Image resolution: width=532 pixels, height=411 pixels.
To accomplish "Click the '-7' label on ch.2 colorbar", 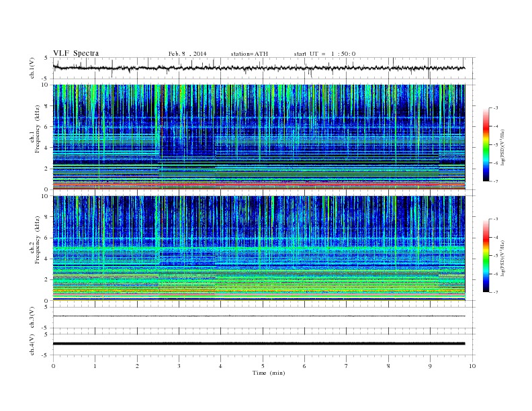I will click(x=496, y=292).
